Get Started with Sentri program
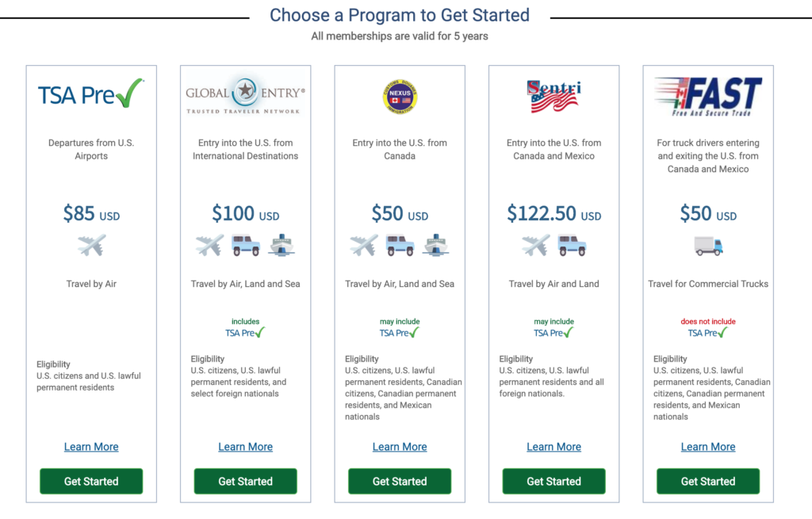812x519 pixels. point(553,481)
